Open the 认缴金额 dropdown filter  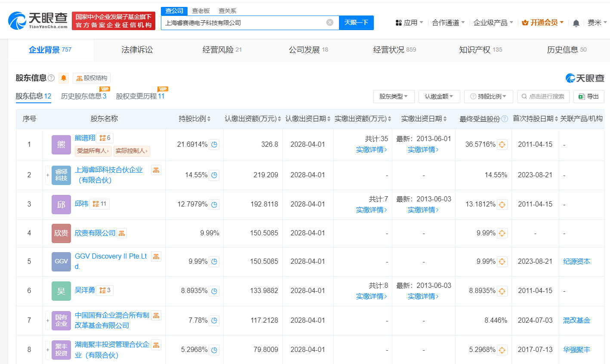(x=440, y=96)
